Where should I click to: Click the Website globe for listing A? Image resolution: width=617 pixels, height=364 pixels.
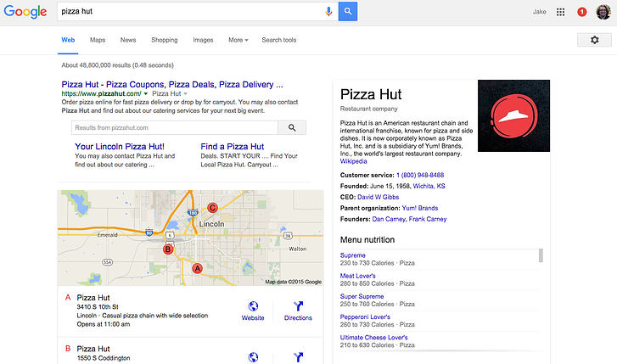point(253,311)
